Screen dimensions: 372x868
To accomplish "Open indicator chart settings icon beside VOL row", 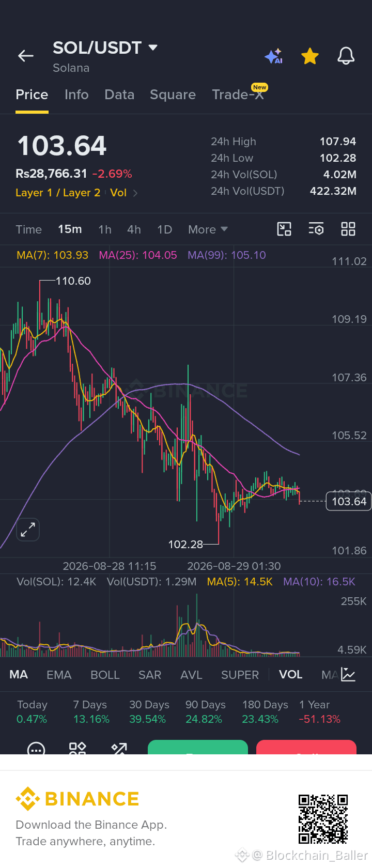I will point(348,675).
